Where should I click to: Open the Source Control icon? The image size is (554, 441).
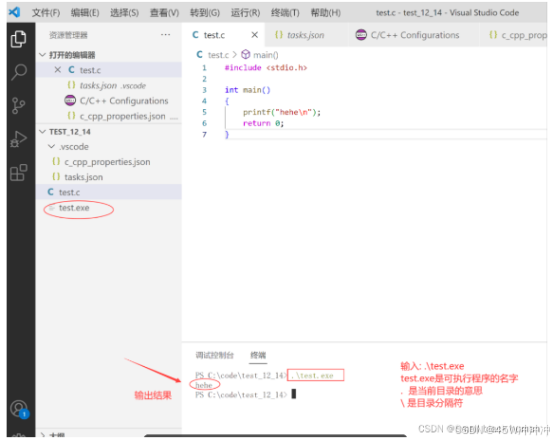coord(18,105)
